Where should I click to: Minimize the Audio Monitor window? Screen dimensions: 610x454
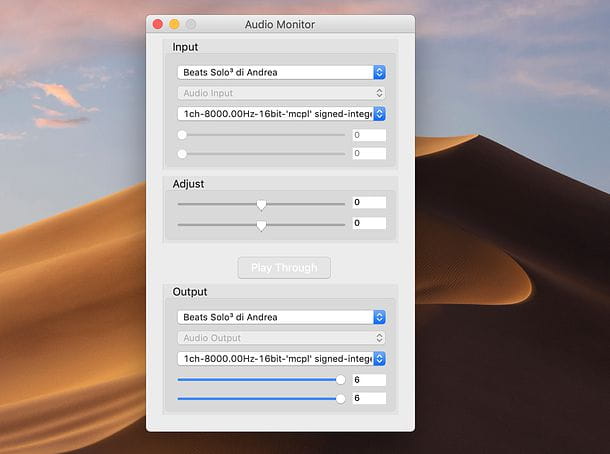tap(174, 24)
